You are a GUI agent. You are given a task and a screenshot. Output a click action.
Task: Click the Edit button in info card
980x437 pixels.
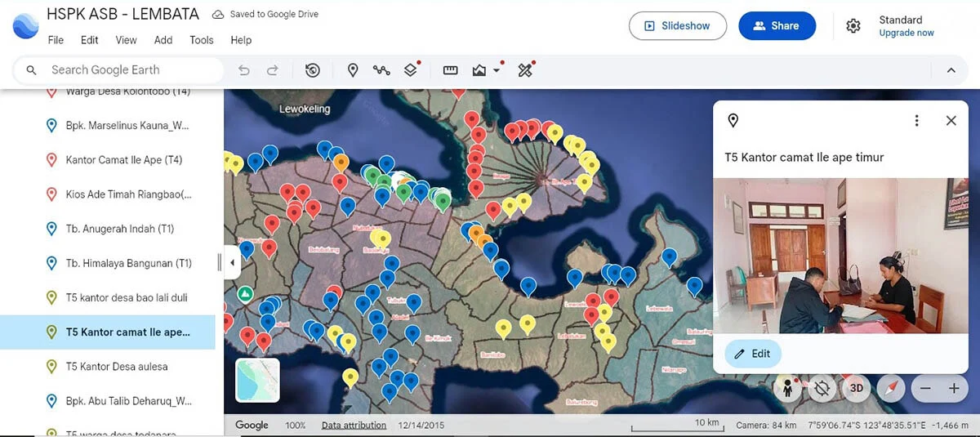click(x=752, y=354)
